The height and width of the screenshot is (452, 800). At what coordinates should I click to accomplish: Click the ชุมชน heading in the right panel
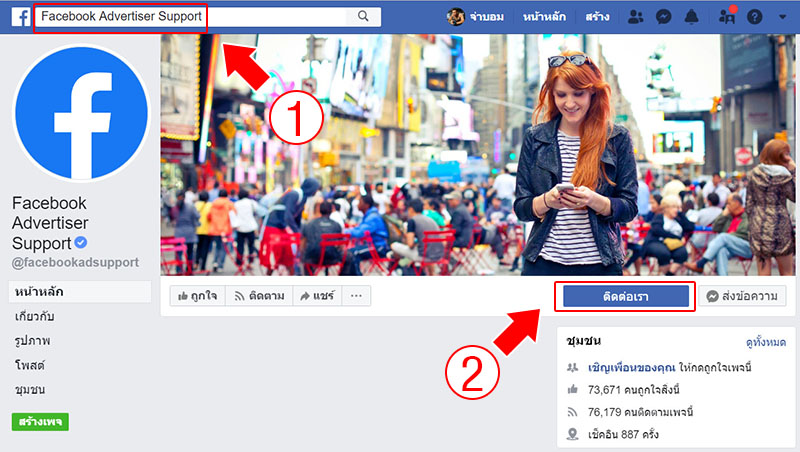point(583,341)
